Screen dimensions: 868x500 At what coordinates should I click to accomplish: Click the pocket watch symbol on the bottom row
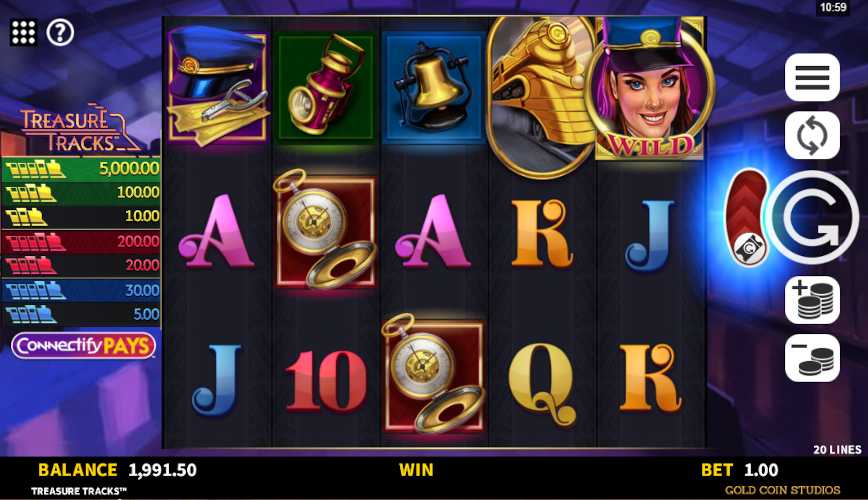tap(433, 374)
